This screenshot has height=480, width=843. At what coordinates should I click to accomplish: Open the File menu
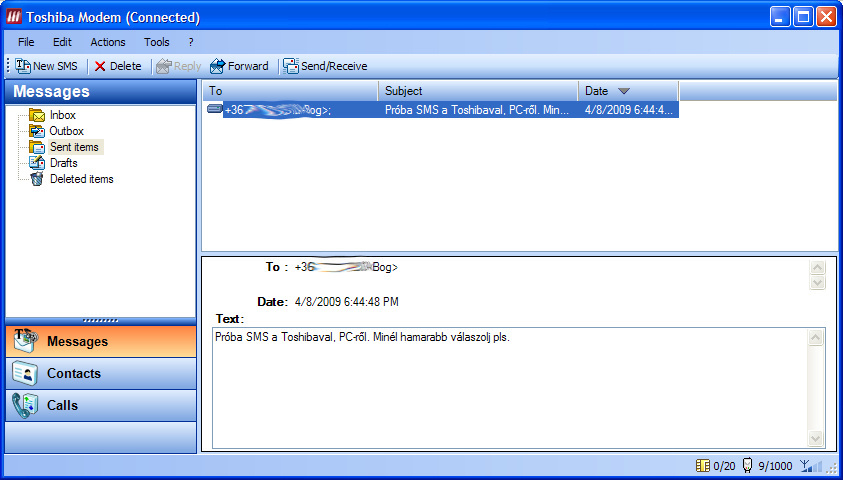[26, 42]
